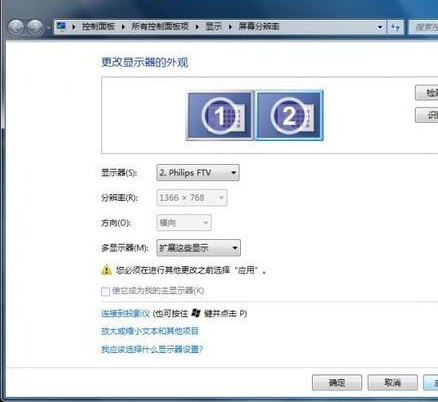438x402 pixels.
Task: Click the 确定 button
Action: coord(337,382)
